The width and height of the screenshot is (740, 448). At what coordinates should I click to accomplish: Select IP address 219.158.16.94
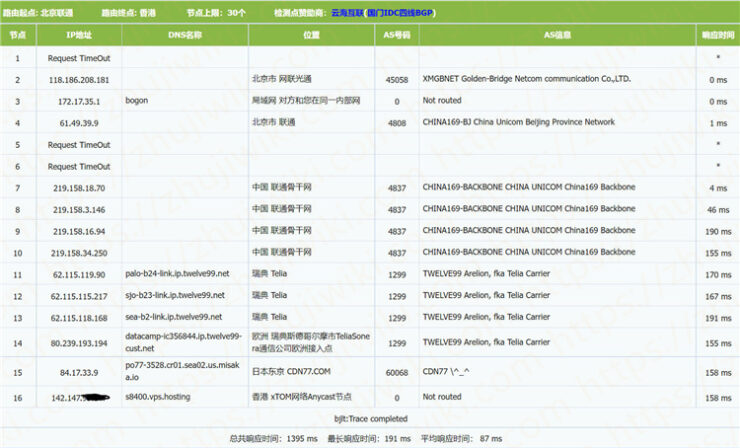79,231
